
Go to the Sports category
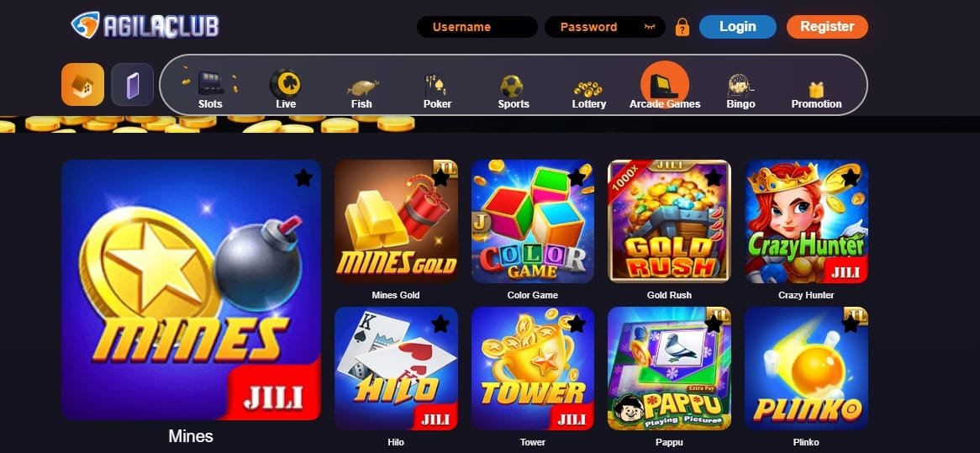512,86
